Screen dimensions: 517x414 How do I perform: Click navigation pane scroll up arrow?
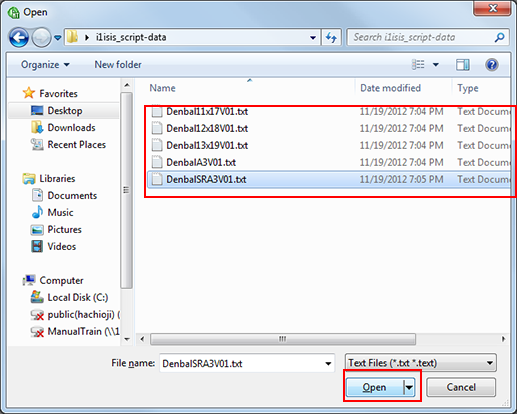coord(127,86)
